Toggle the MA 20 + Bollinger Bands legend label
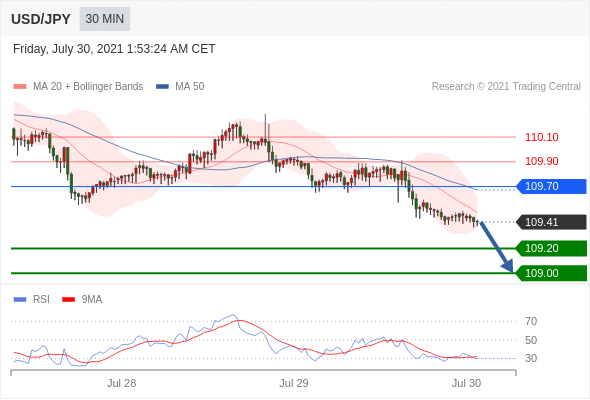Viewport: 590px width, 400px height. tap(88, 87)
